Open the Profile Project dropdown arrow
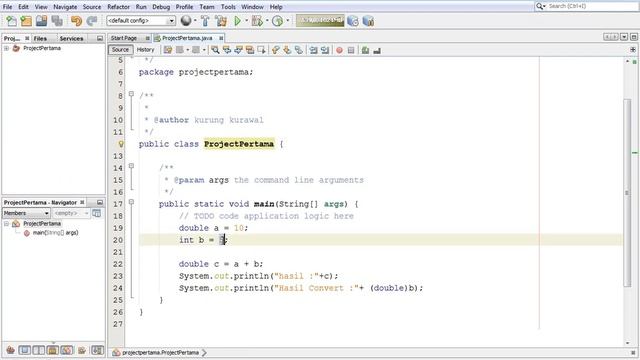This screenshot has height=360, width=640. click(x=287, y=20)
